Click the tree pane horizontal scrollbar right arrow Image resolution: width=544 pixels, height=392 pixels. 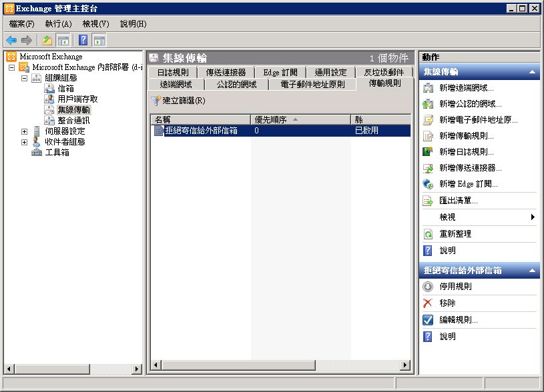point(138,369)
